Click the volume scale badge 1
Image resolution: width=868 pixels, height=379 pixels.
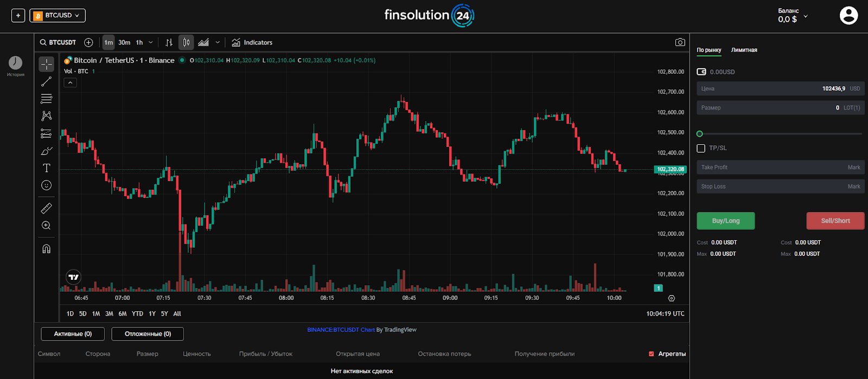tap(659, 288)
